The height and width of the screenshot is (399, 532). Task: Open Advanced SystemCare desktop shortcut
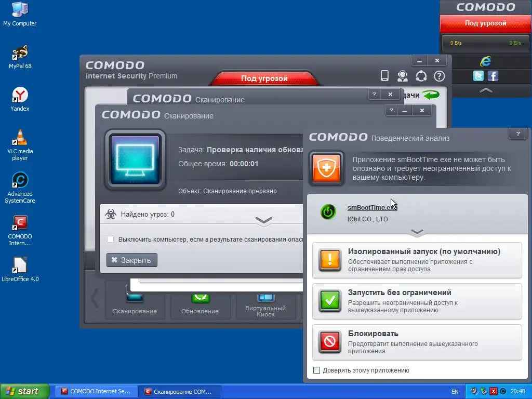point(20,188)
